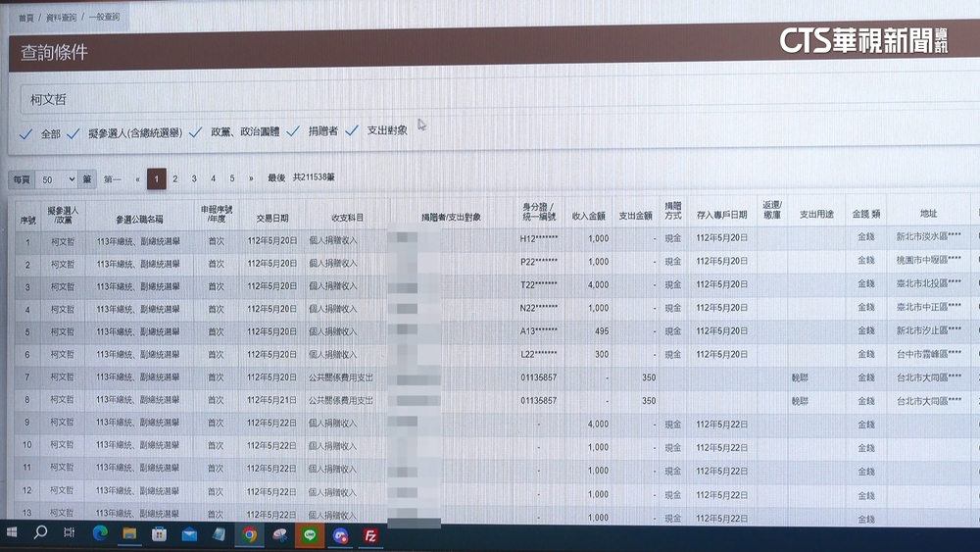Go to page 3 of results
Screen dimensions: 980x552
194,178
